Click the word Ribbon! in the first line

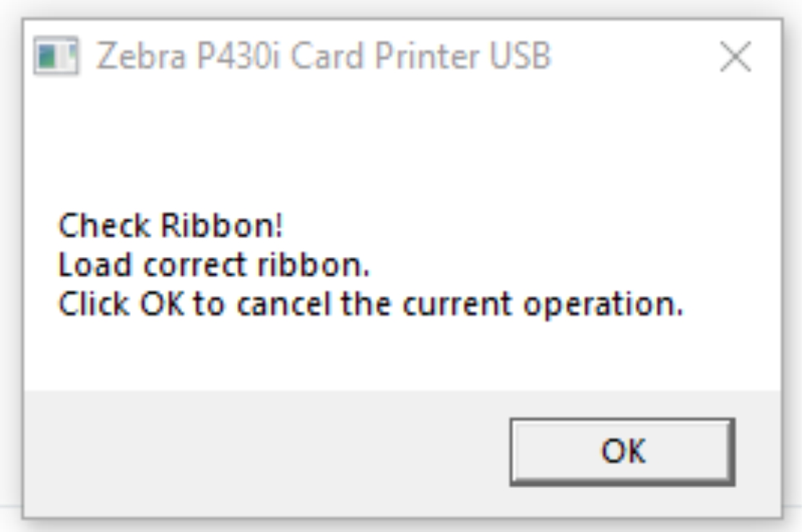(222, 225)
